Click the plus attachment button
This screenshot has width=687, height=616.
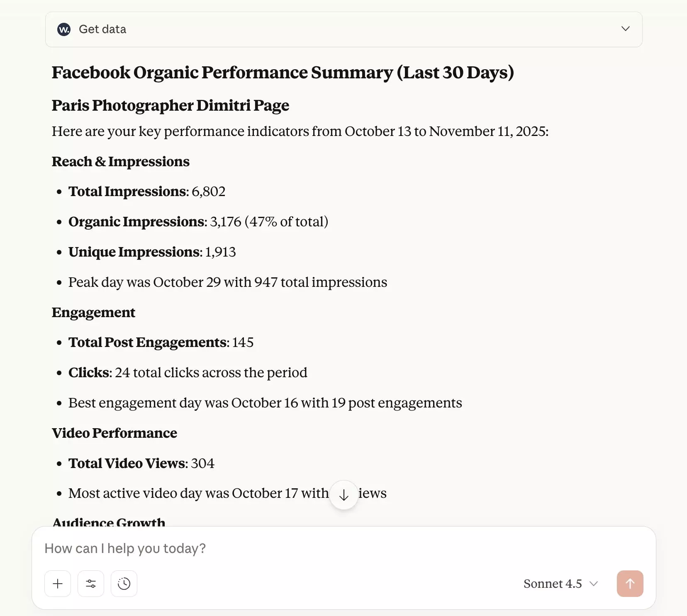tap(58, 584)
